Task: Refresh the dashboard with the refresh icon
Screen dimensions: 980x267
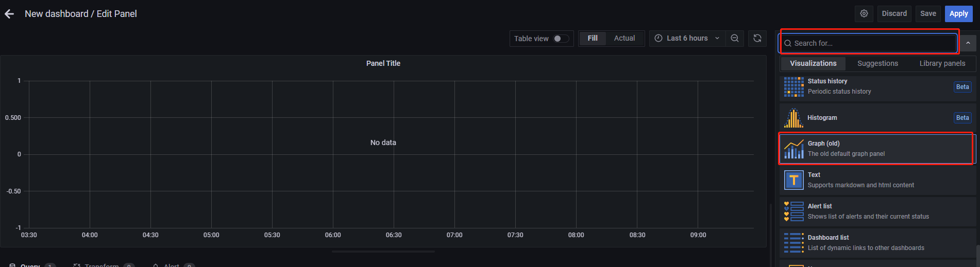Action: click(x=757, y=38)
